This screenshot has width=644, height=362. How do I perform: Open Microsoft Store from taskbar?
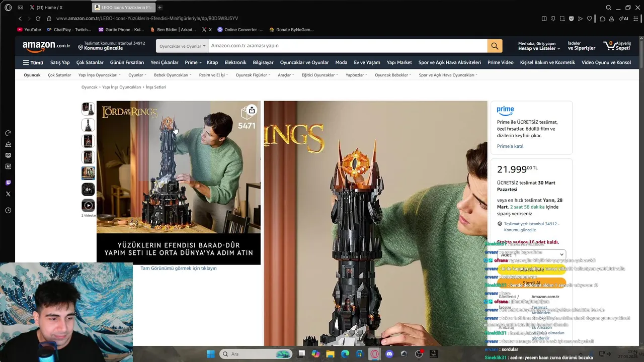pos(360,354)
